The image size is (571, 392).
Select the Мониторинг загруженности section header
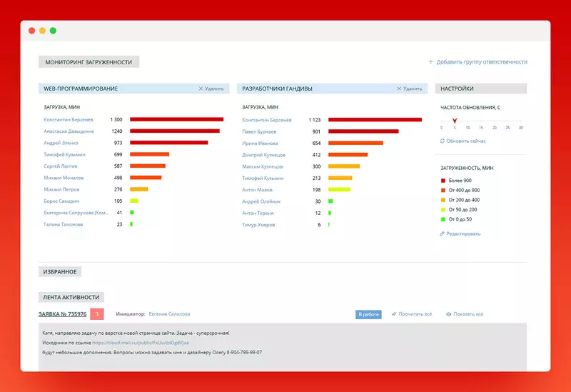pos(89,62)
